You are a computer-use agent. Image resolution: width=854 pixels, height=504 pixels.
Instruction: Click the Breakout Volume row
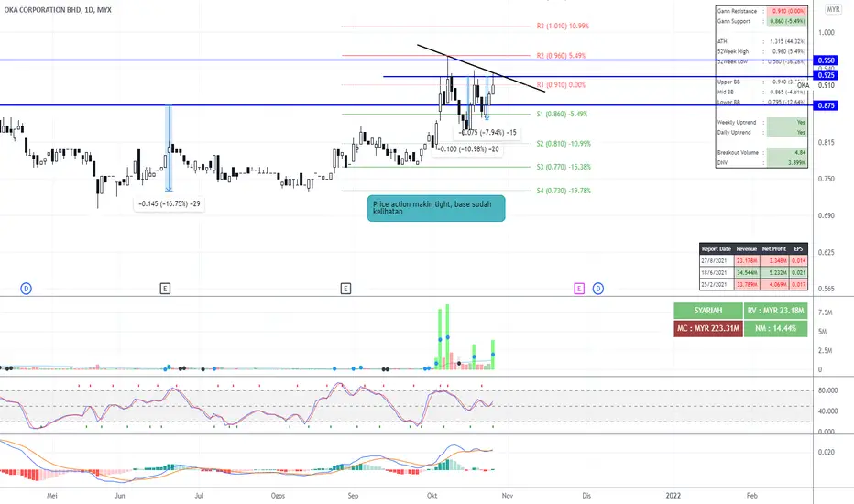click(761, 152)
